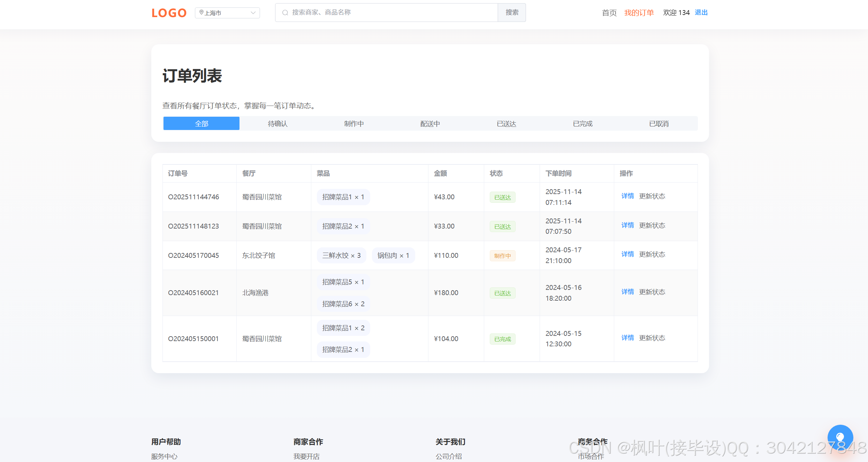The image size is (868, 462).
Task: Switch to the 待确认 tab
Action: (x=277, y=123)
